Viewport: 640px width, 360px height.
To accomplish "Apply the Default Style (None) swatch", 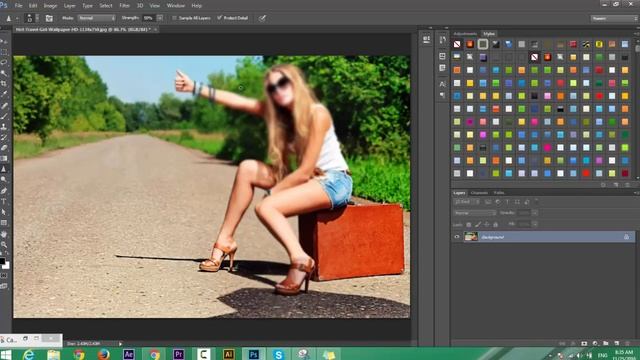I will 457,44.
